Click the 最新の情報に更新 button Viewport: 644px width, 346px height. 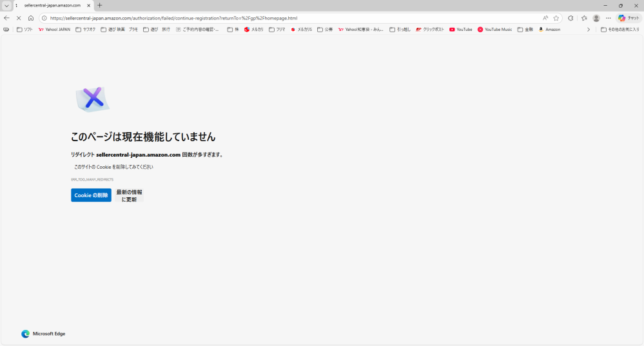coord(129,195)
